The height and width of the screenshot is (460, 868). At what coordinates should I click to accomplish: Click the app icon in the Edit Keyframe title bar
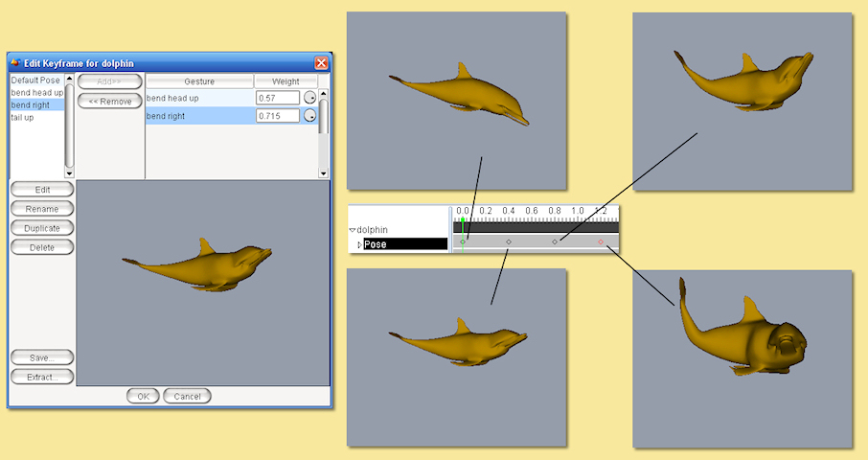[15, 62]
